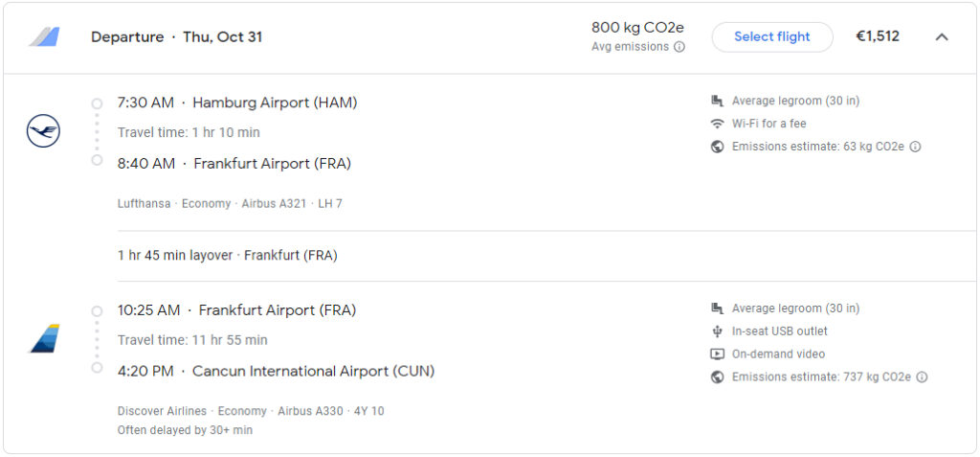Click the 800 kg CO2e emissions text
Image resolution: width=980 pixels, height=457 pixels.
coord(637,28)
